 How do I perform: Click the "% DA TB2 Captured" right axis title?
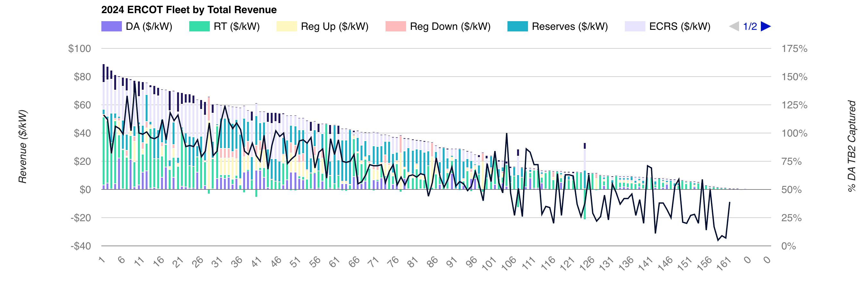coord(852,147)
